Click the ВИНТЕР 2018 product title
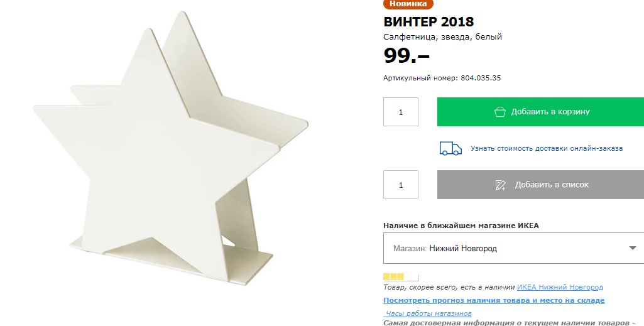The width and height of the screenshot is (644, 326). [428, 21]
